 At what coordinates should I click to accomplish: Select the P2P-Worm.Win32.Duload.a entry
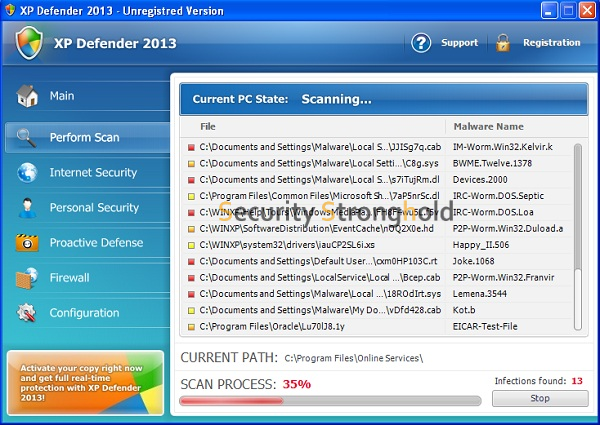coord(508,229)
